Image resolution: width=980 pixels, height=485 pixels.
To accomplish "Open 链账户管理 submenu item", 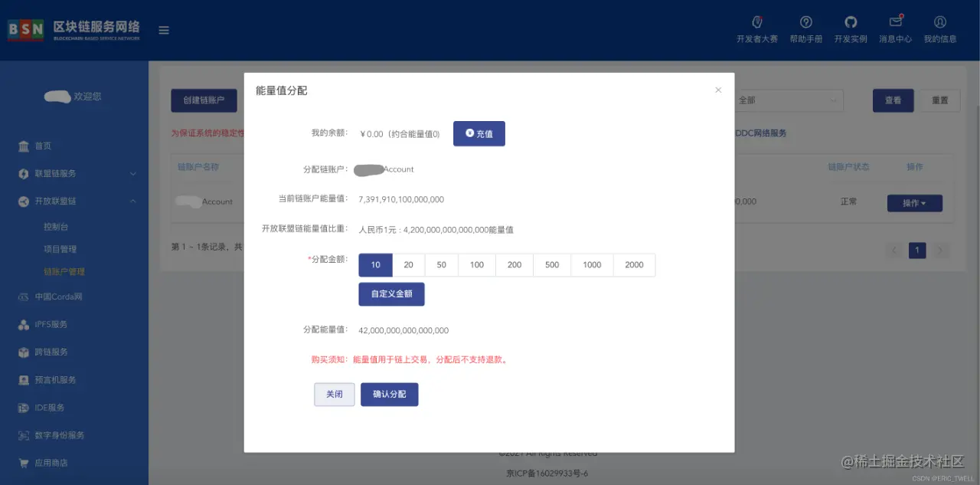I will pyautogui.click(x=64, y=272).
